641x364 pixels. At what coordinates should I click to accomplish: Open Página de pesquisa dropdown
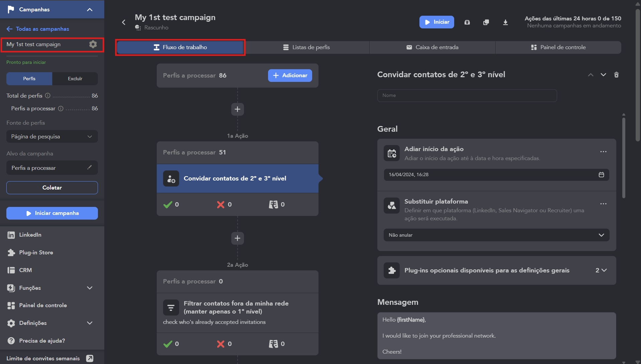click(x=52, y=136)
